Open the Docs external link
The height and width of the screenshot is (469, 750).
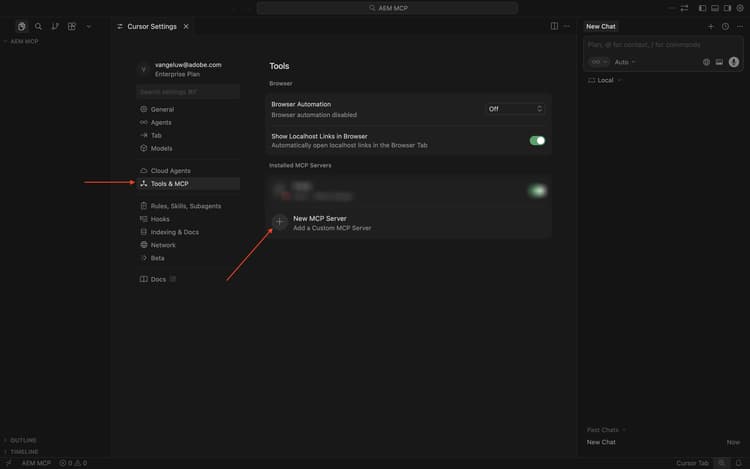pyautogui.click(x=158, y=279)
